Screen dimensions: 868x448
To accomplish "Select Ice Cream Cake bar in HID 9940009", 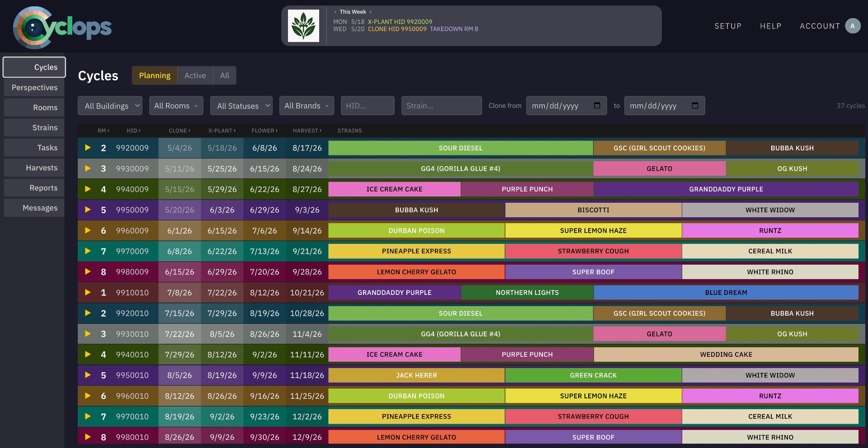I will click(x=395, y=189).
